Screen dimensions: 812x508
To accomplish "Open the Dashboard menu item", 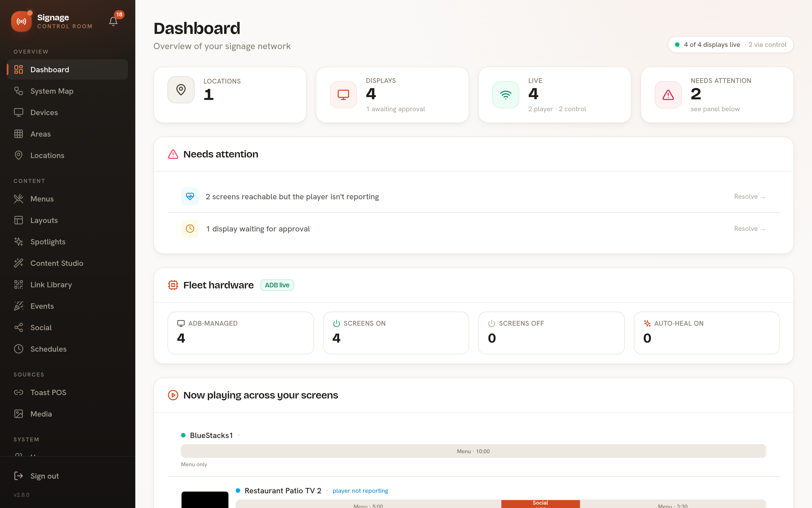I will pyautogui.click(x=67, y=69).
